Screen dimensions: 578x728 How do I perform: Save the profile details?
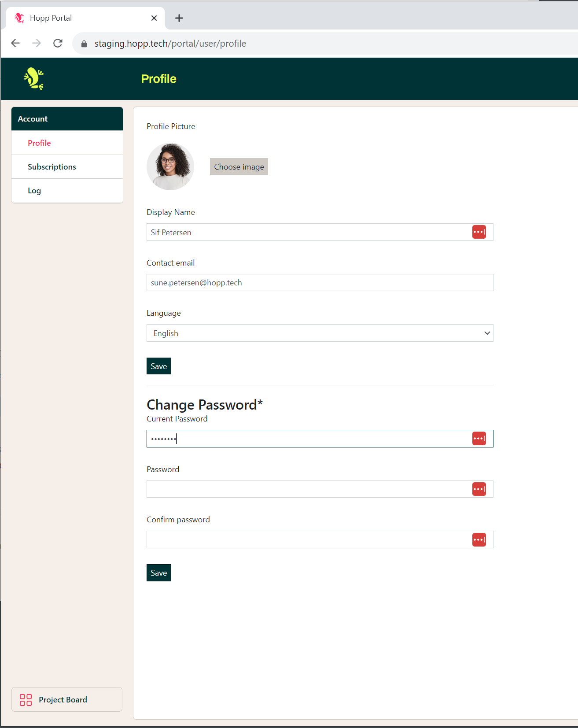tap(159, 366)
